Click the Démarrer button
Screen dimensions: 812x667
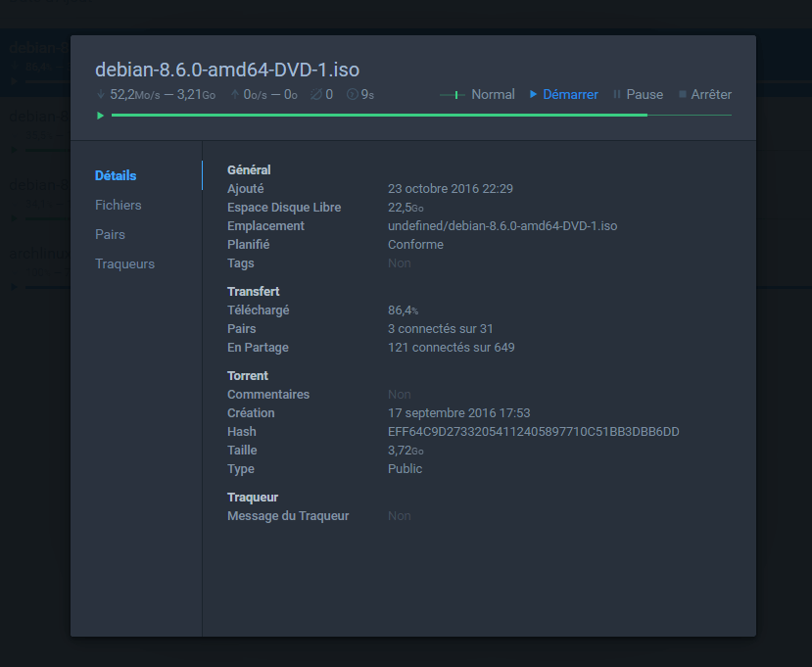pyautogui.click(x=563, y=94)
